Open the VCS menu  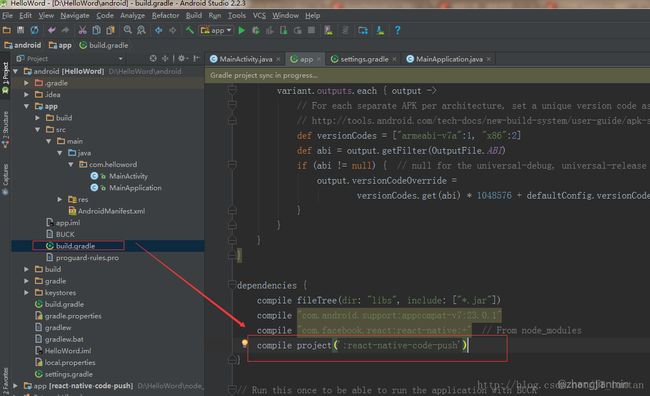[259, 16]
